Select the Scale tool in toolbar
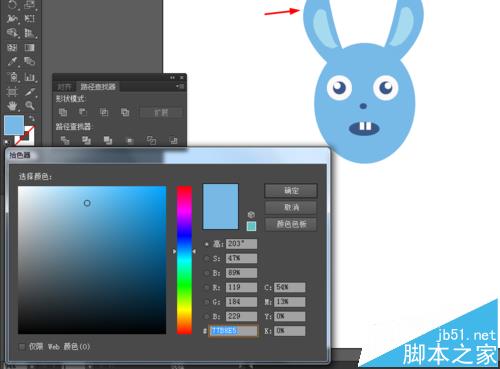 coord(30,4)
